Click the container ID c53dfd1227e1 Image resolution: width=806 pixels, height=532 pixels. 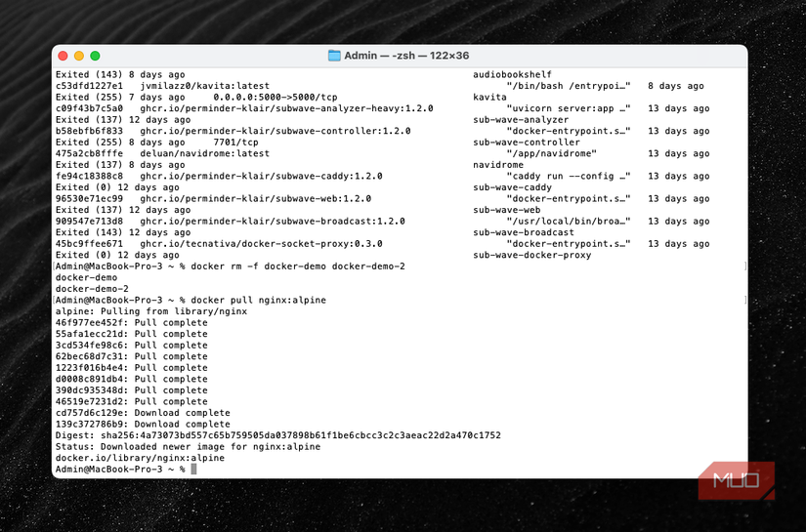click(90, 86)
